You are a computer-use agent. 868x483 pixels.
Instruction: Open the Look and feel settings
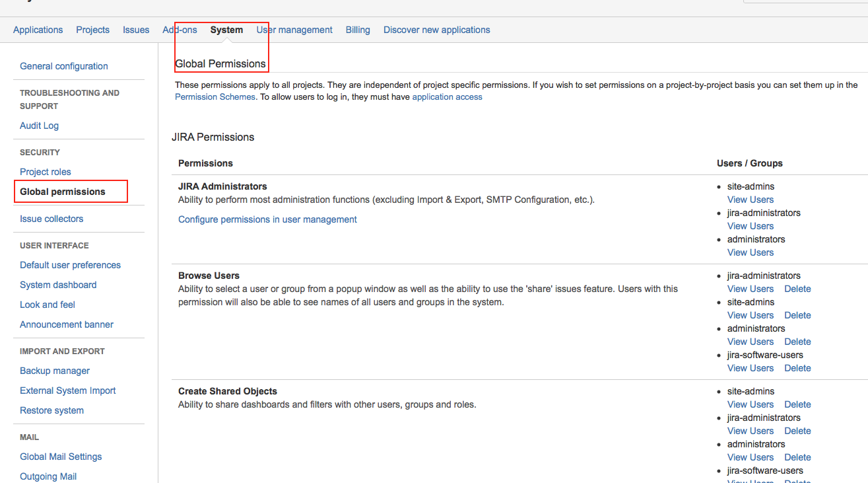point(47,304)
